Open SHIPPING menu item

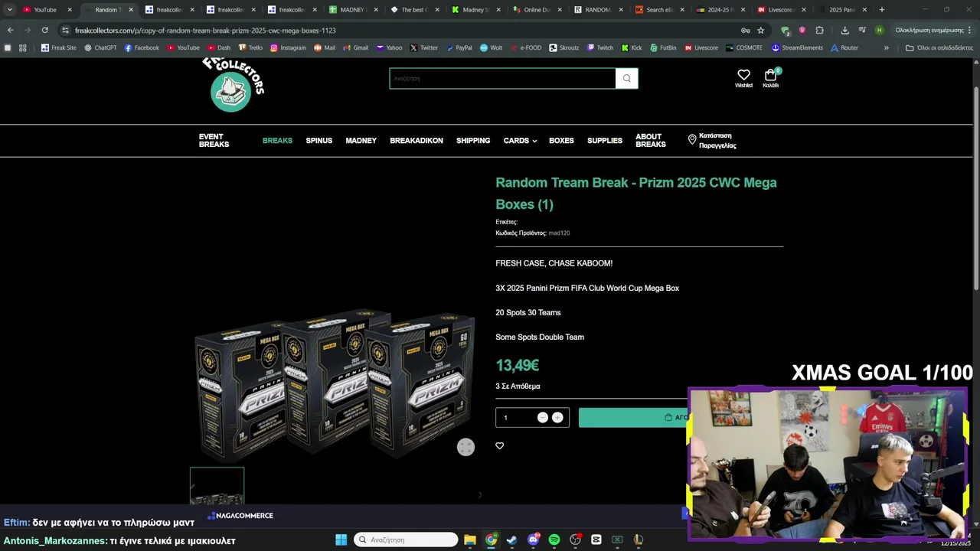click(x=473, y=141)
